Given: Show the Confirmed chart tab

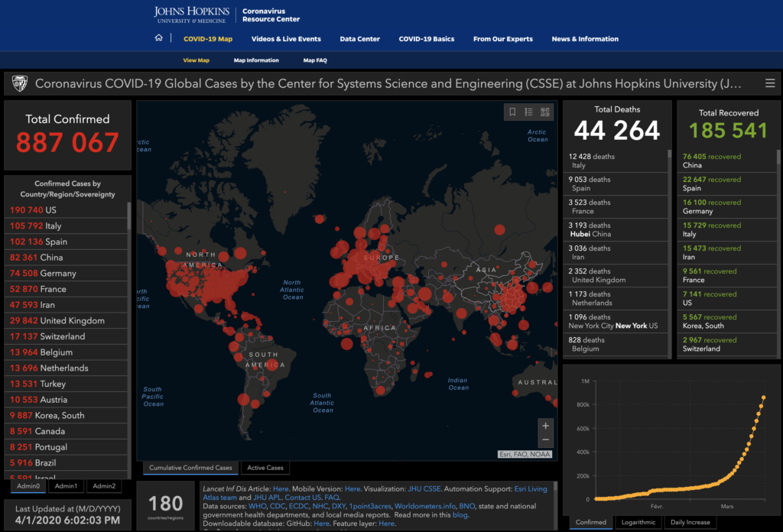Looking at the screenshot, I should (x=591, y=523).
